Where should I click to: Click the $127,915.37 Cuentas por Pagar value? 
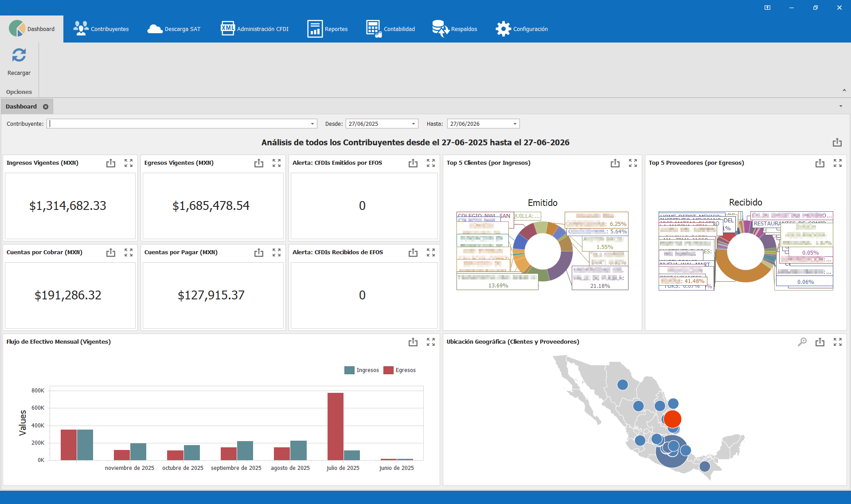tap(211, 295)
